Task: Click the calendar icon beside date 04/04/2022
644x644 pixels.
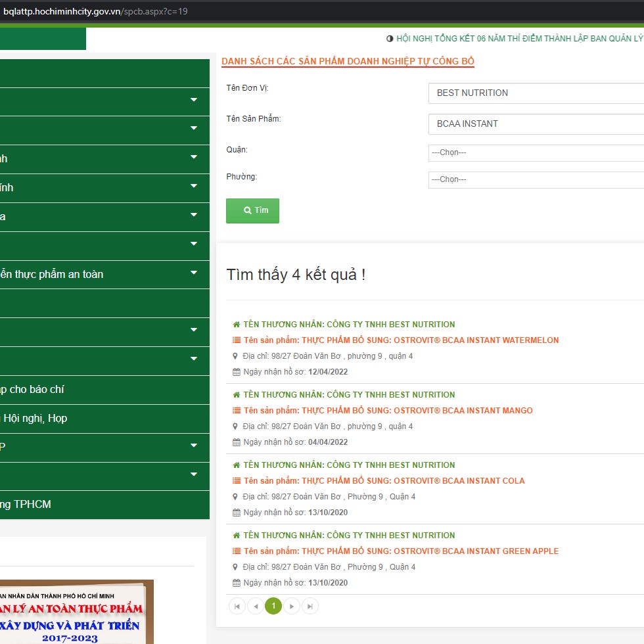Action: [x=237, y=442]
